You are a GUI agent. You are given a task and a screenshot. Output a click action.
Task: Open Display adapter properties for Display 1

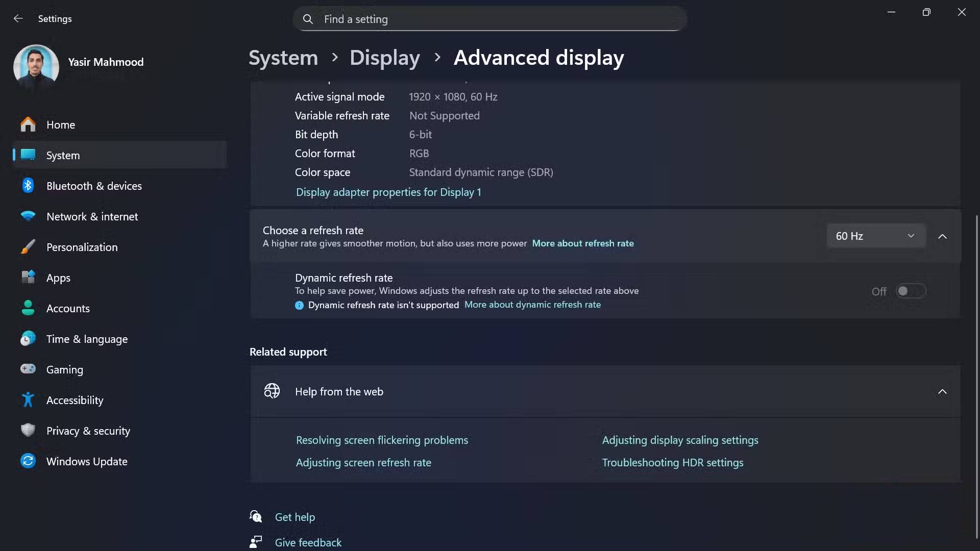pos(388,192)
